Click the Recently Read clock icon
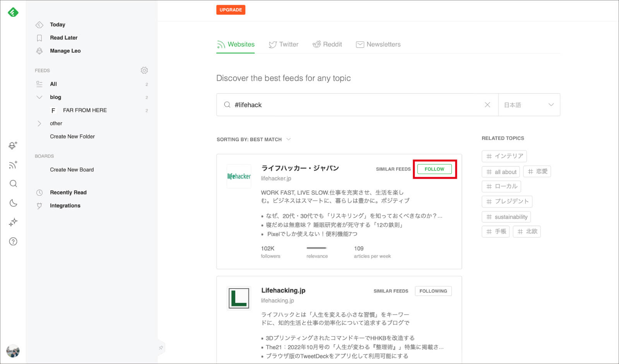Screen dimensions: 619x364 click(39, 193)
